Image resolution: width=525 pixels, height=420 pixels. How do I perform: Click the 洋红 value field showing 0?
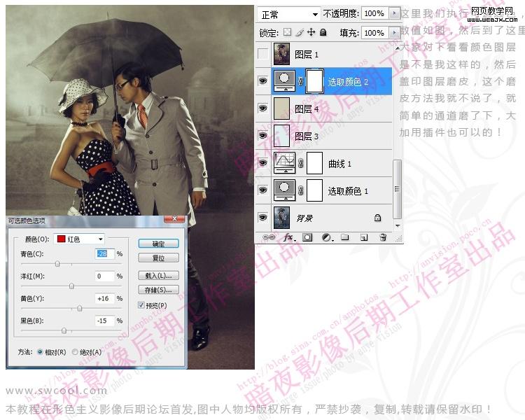coord(105,276)
